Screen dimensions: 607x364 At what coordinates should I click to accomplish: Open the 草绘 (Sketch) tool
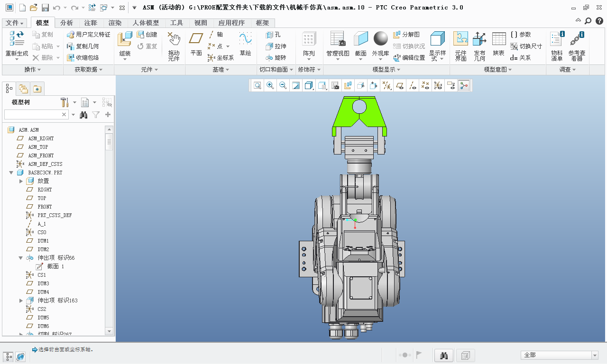pos(245,44)
